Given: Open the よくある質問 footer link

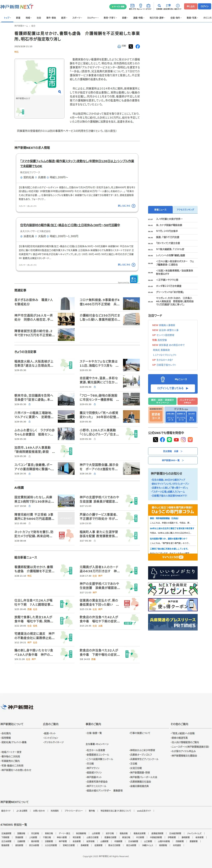Looking at the screenshot, I should point(22,811).
